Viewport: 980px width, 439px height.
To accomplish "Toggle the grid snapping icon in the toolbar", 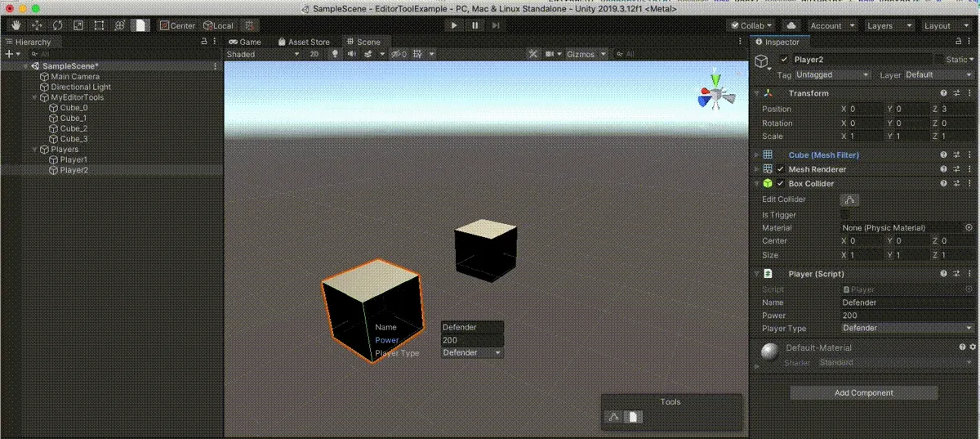I will coord(249,25).
